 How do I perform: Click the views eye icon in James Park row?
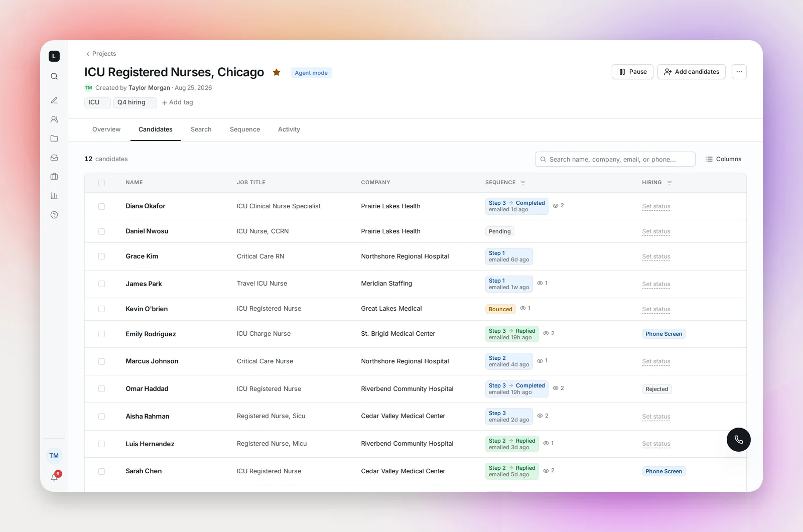click(x=540, y=283)
